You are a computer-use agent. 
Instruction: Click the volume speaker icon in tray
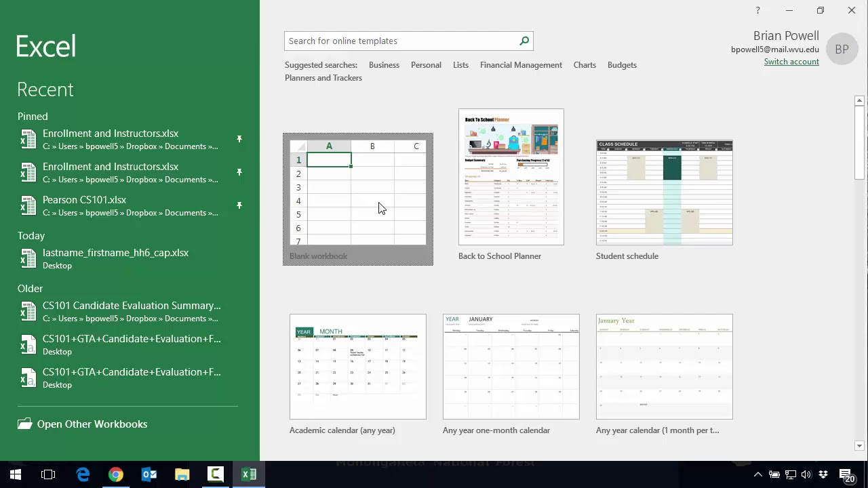(x=806, y=474)
